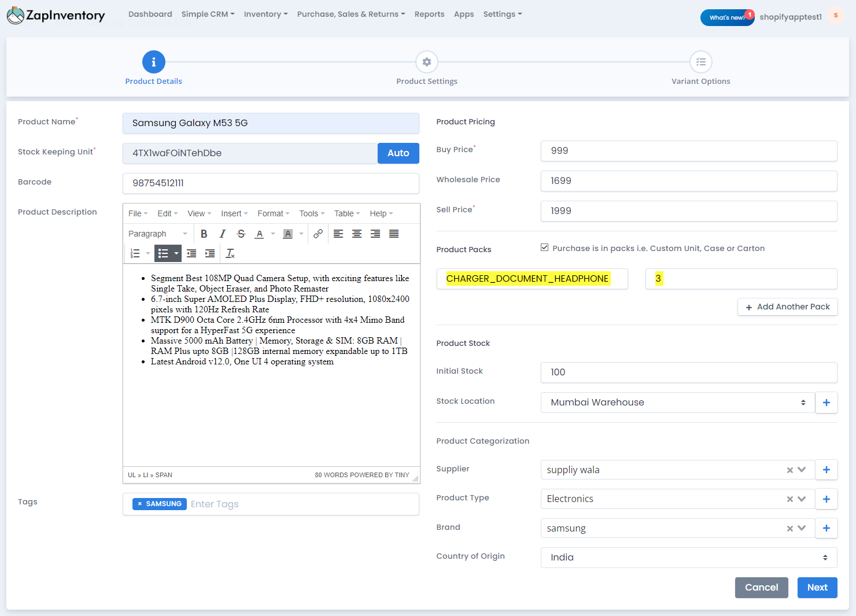Apply text color in editor

[260, 234]
